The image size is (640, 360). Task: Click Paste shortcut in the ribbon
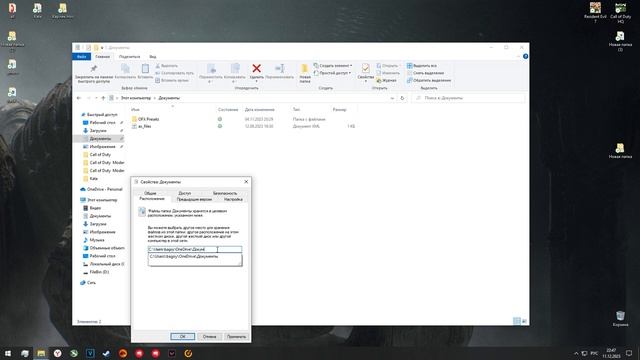[172, 80]
